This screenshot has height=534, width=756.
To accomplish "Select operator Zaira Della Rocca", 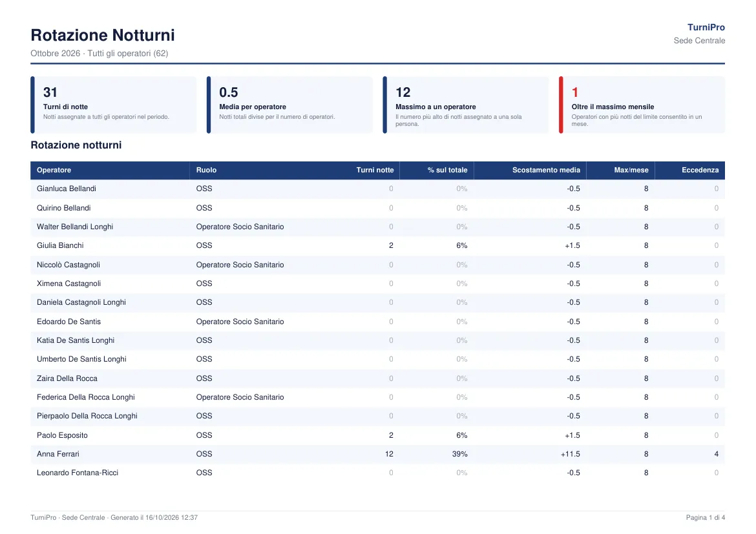I will click(x=67, y=378).
